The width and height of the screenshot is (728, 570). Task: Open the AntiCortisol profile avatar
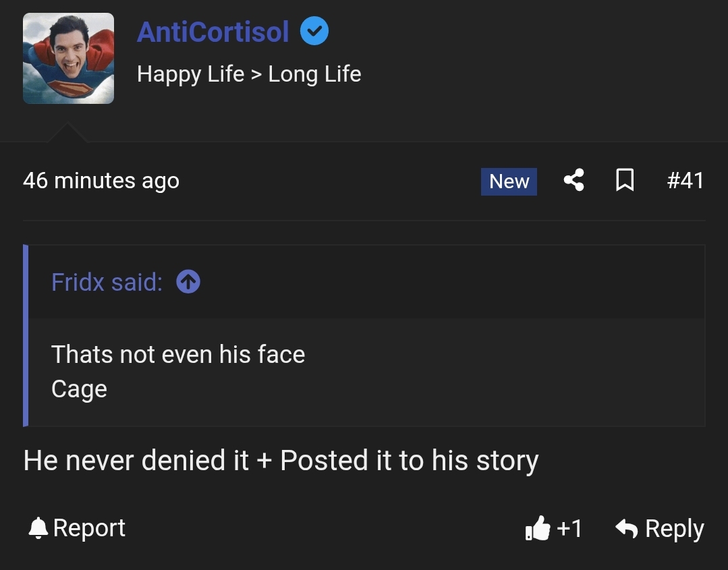click(x=68, y=59)
